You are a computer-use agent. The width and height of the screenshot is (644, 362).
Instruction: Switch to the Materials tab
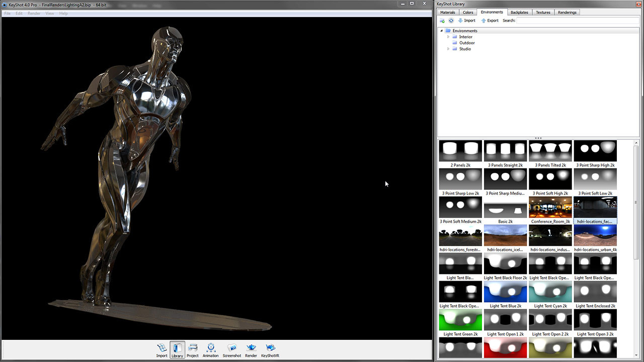point(447,12)
